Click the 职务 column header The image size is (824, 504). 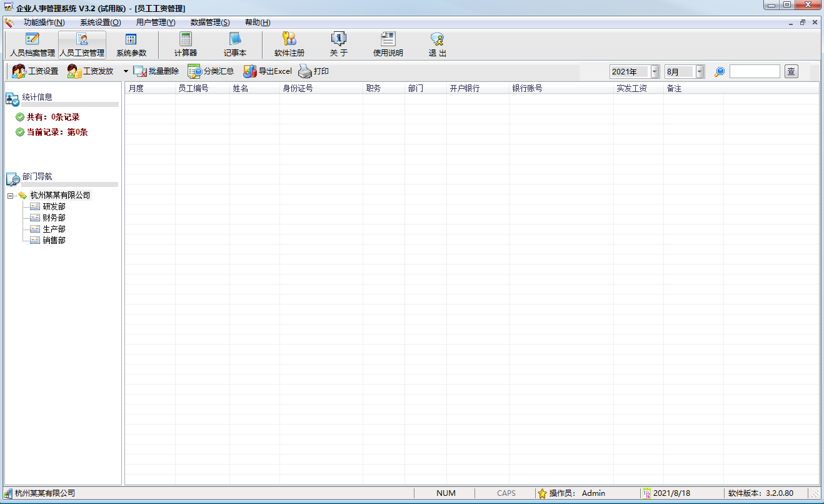[x=384, y=89]
